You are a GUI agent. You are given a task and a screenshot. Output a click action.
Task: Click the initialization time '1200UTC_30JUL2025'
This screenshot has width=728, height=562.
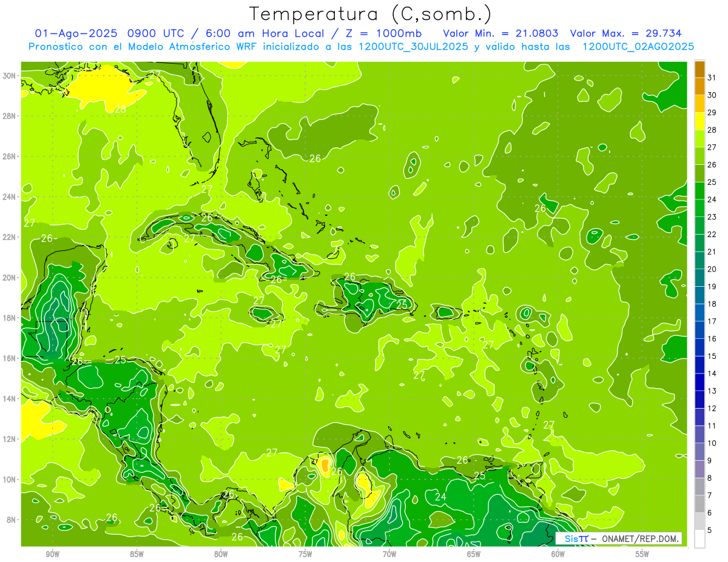point(413,47)
